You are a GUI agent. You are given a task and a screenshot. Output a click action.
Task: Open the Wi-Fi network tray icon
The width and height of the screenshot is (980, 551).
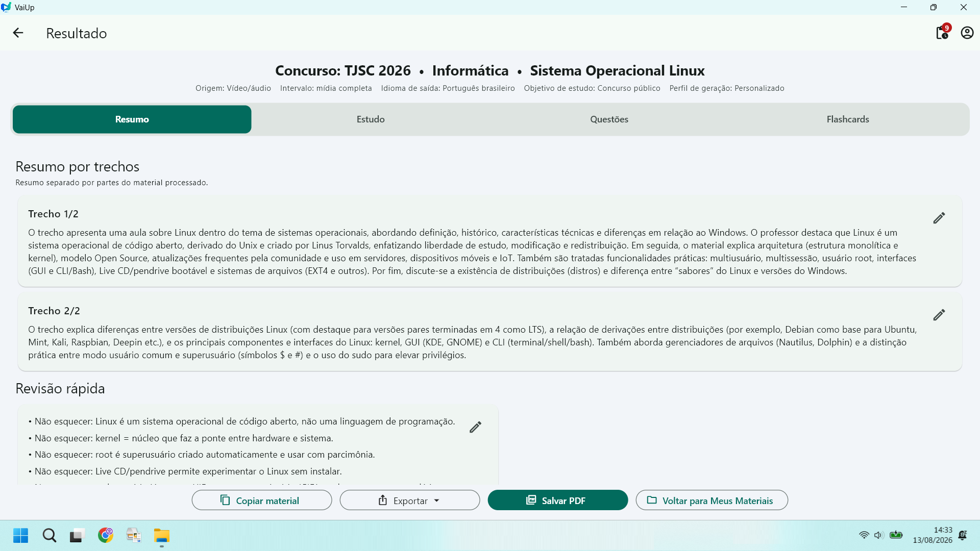click(864, 535)
